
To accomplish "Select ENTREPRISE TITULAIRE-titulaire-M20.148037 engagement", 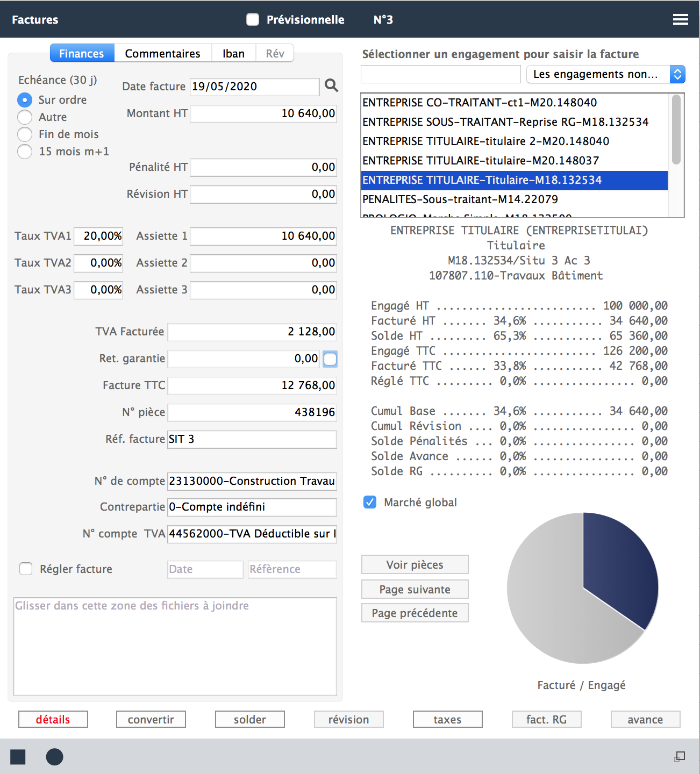I will [x=515, y=161].
